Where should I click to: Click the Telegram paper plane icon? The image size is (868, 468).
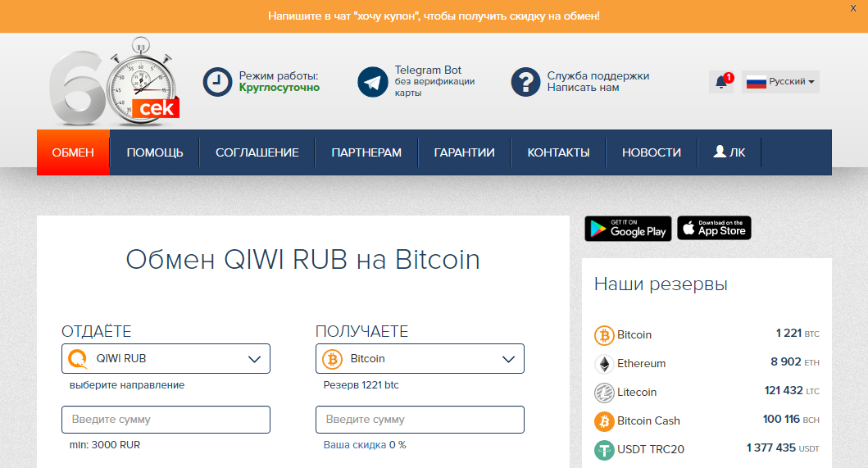pyautogui.click(x=373, y=82)
